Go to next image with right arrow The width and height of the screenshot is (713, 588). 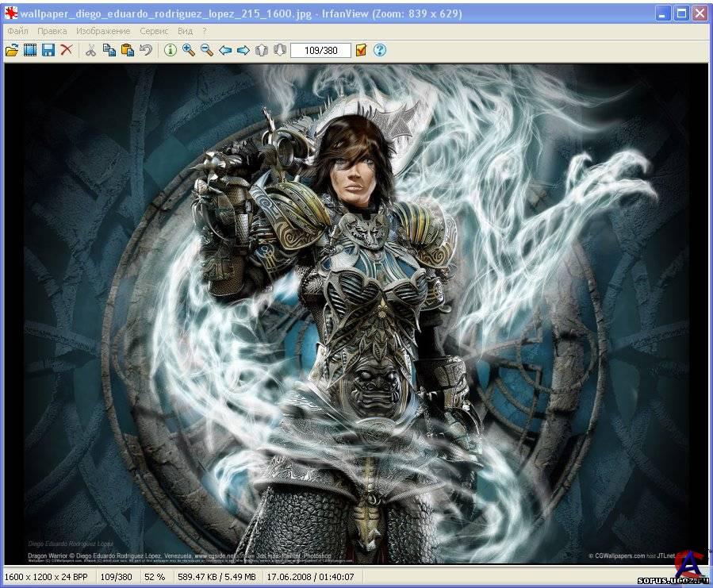click(243, 50)
